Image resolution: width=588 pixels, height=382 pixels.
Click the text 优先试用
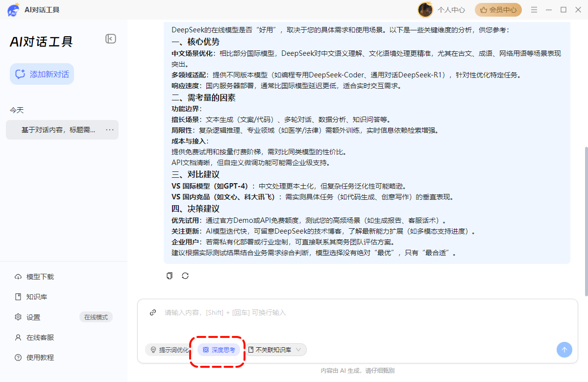pos(185,220)
